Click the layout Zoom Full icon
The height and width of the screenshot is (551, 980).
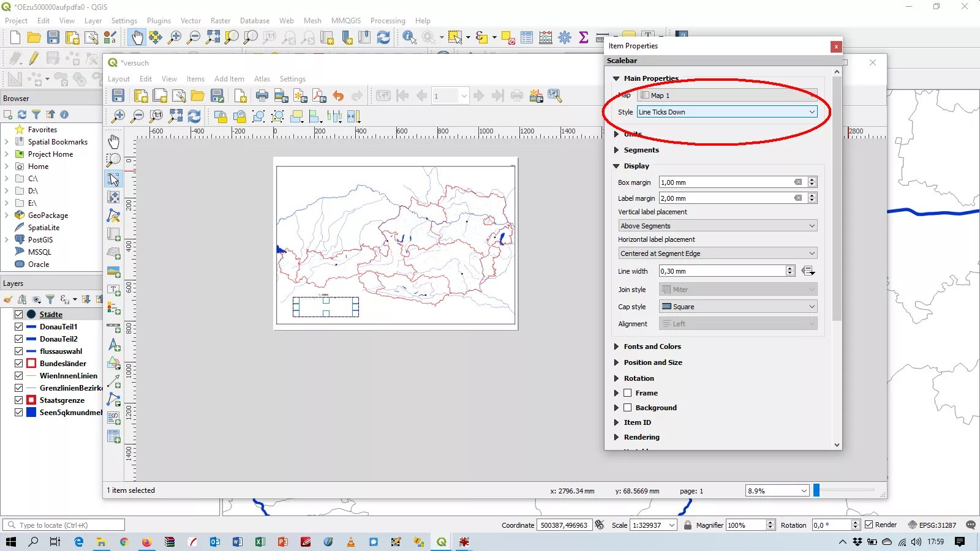click(x=176, y=116)
